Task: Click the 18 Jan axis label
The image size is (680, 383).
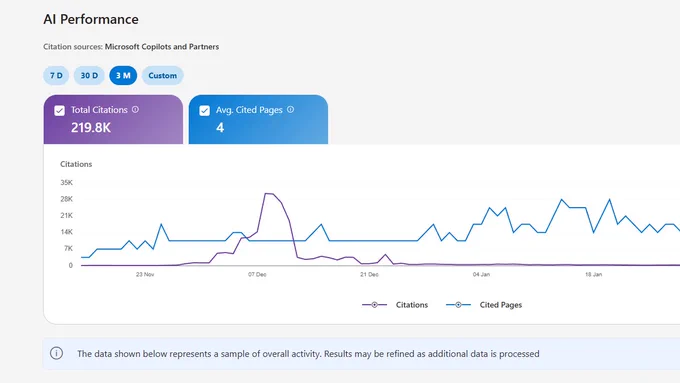Action: point(593,275)
